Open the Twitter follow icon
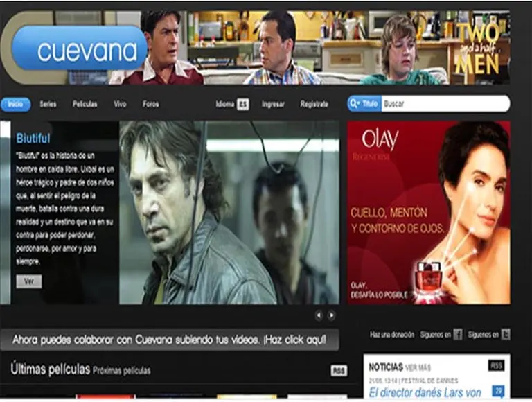The height and width of the screenshot is (402, 532). pos(506,335)
